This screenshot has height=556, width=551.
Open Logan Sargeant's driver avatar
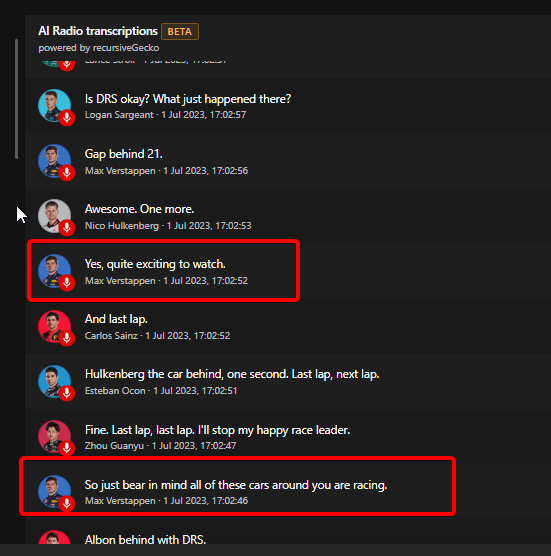[x=54, y=105]
